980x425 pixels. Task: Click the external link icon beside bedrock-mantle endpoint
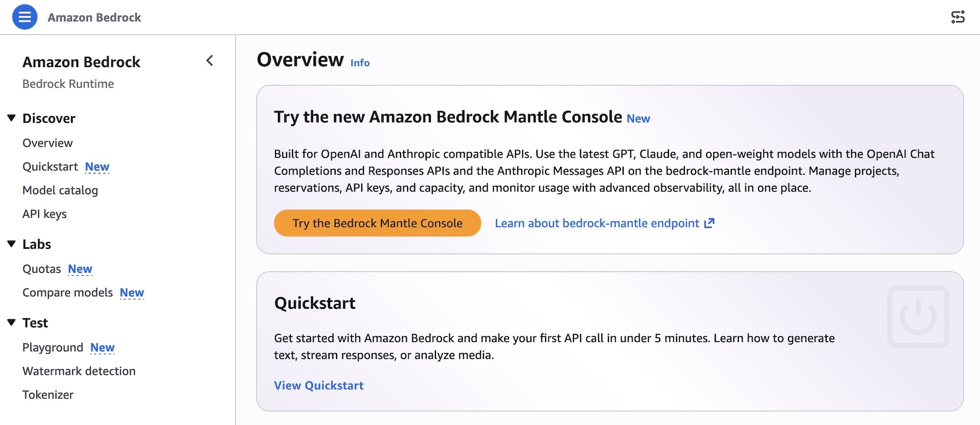[709, 223]
